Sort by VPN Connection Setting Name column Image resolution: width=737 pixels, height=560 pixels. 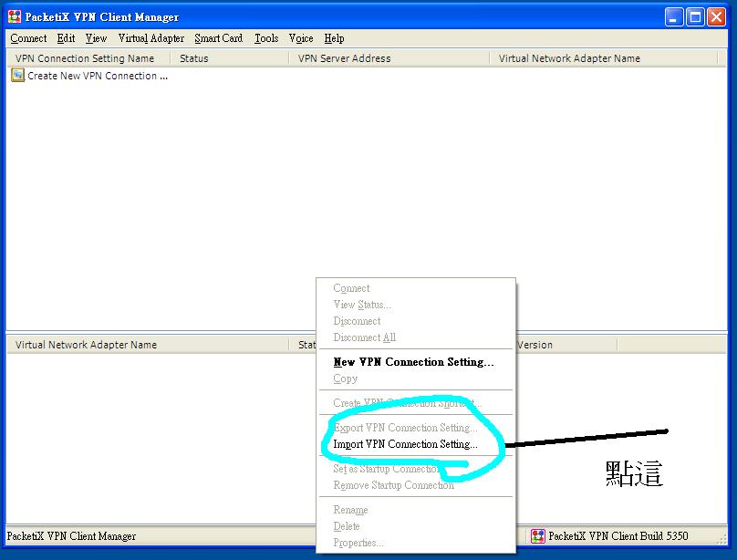pyautogui.click(x=88, y=58)
